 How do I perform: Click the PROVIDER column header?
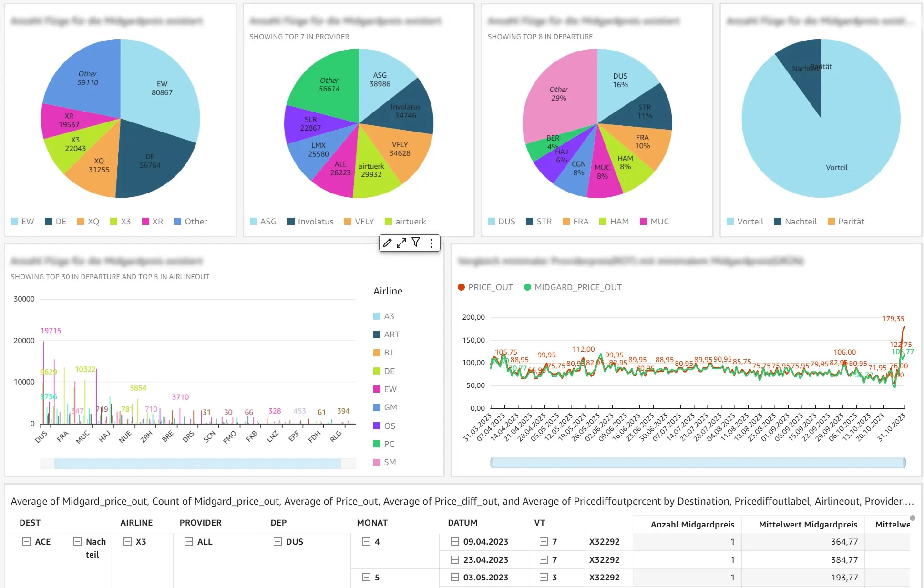click(x=200, y=523)
